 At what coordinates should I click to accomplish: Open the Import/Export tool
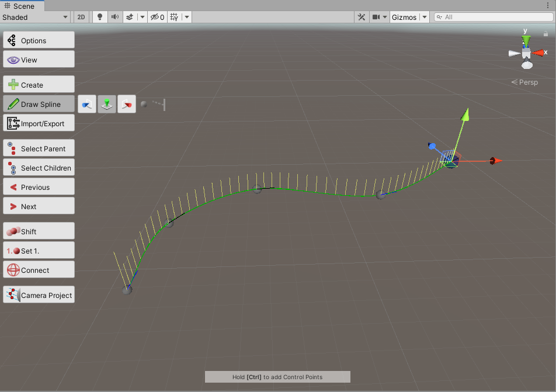(39, 123)
